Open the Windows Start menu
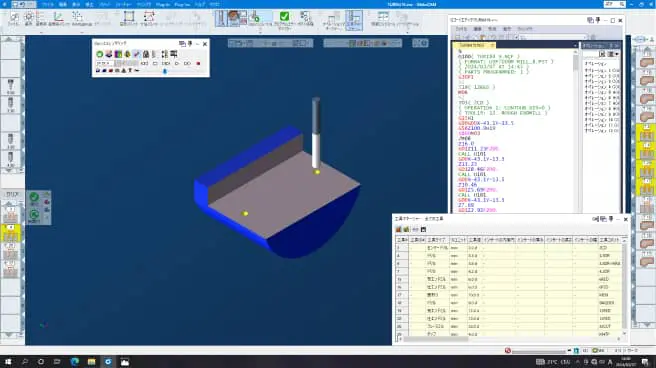Screen dimensions: 656x368 pyautogui.click(x=8, y=362)
